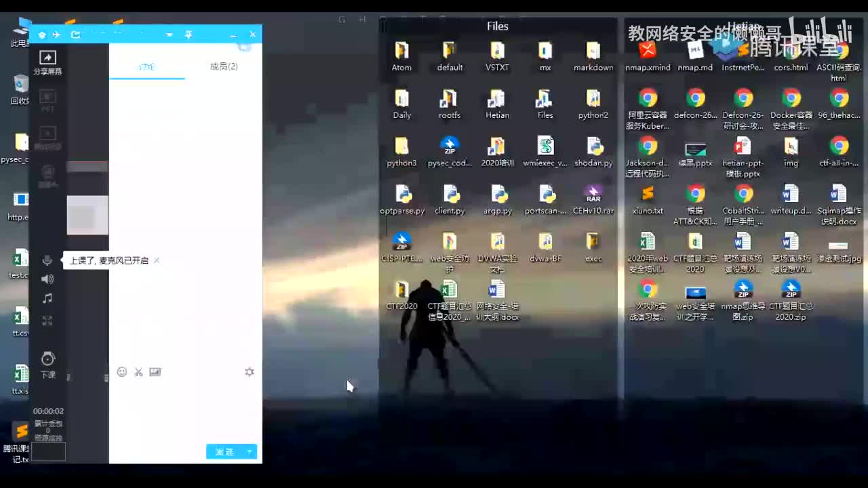Click the scissors screenshot icon

click(x=138, y=372)
